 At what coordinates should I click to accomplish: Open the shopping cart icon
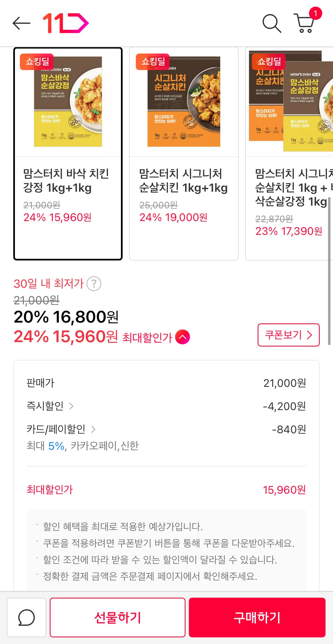point(305,23)
